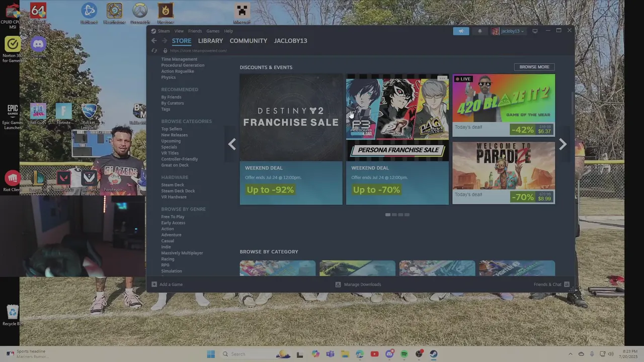Image resolution: width=644 pixels, height=362 pixels.
Task: Click Steam's forward navigation arrow
Action: click(x=164, y=41)
